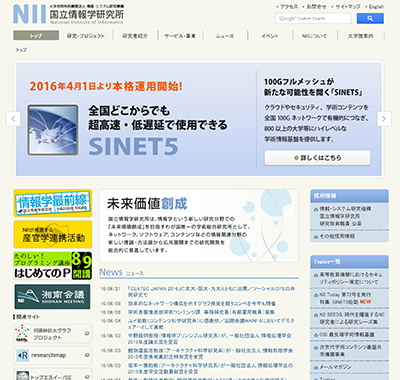This screenshot has width=400, height=380.
Task: Show previous carousel slide arrow
Action: [x=13, y=119]
